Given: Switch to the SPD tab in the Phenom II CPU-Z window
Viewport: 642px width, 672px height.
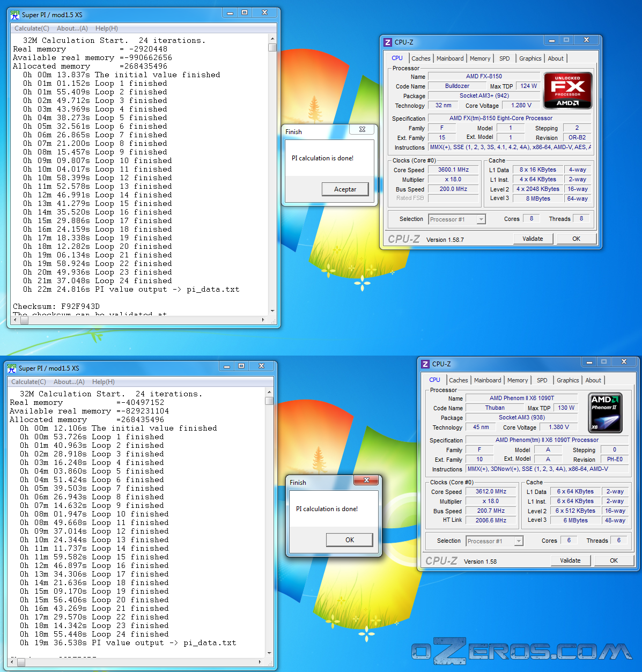Looking at the screenshot, I should tap(542, 380).
